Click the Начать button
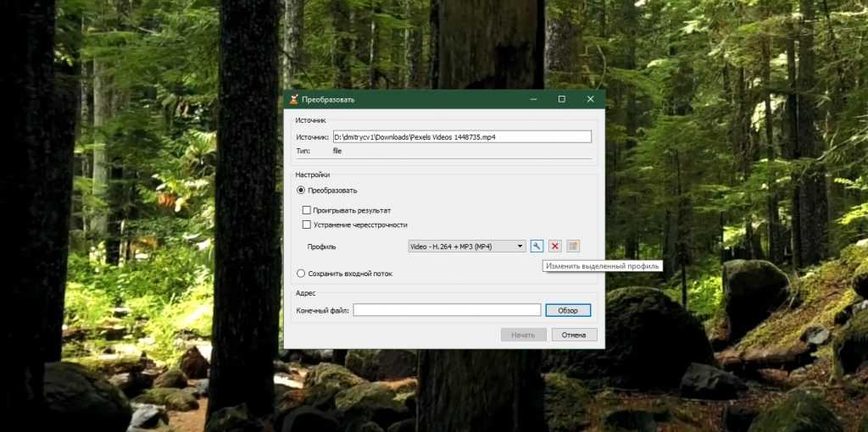This screenshot has width=868, height=432. click(523, 335)
